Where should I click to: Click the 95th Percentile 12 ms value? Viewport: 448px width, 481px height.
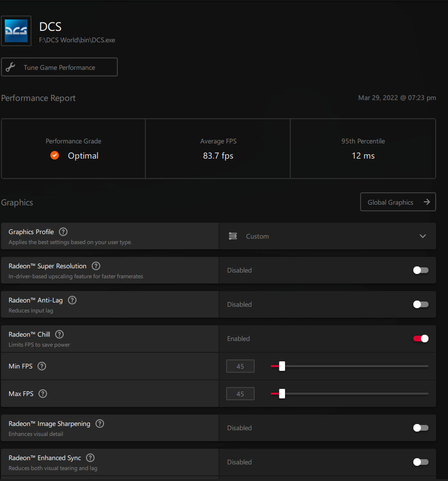[x=363, y=156]
